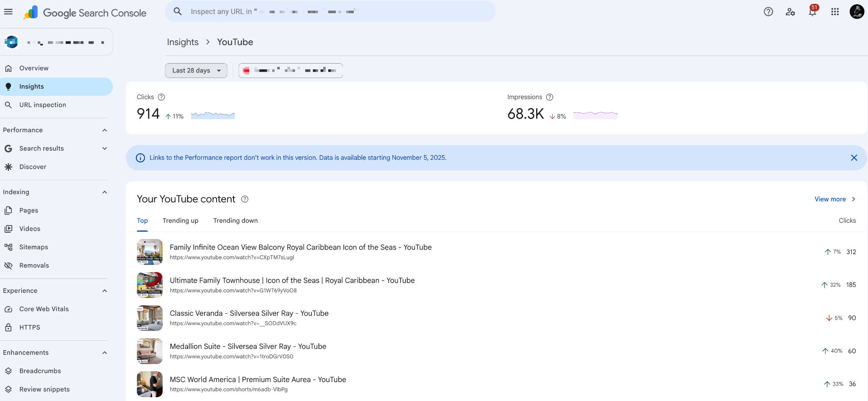868x401 pixels.
Task: Click the CXpTM7sLugI YouTube URL text
Action: [x=232, y=257]
